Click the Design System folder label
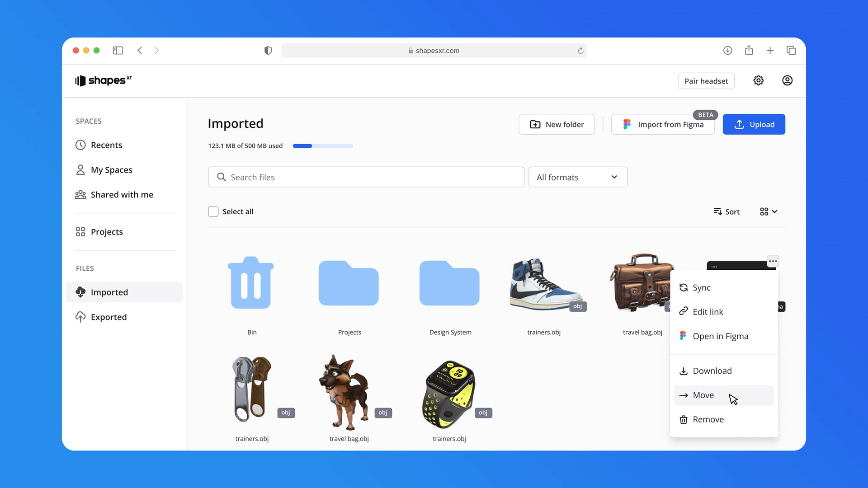Viewport: 868px width, 488px height. [450, 332]
